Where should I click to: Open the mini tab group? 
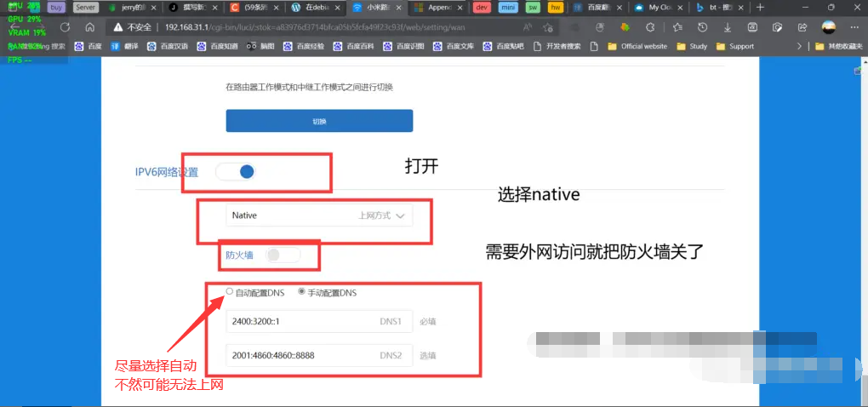[x=509, y=8]
